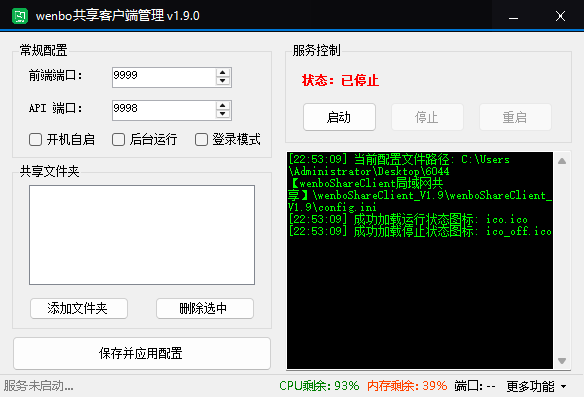Increase the 前端端口 value with up arrow

[x=223, y=73]
